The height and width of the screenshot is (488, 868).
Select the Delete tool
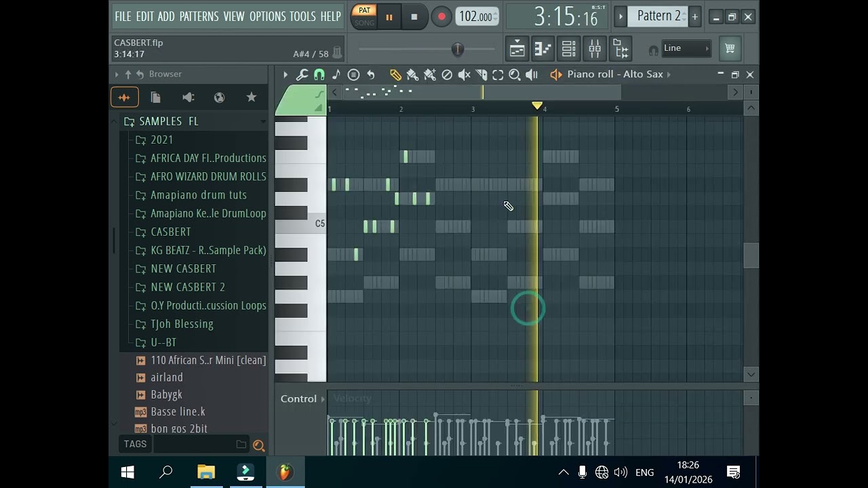tap(447, 75)
